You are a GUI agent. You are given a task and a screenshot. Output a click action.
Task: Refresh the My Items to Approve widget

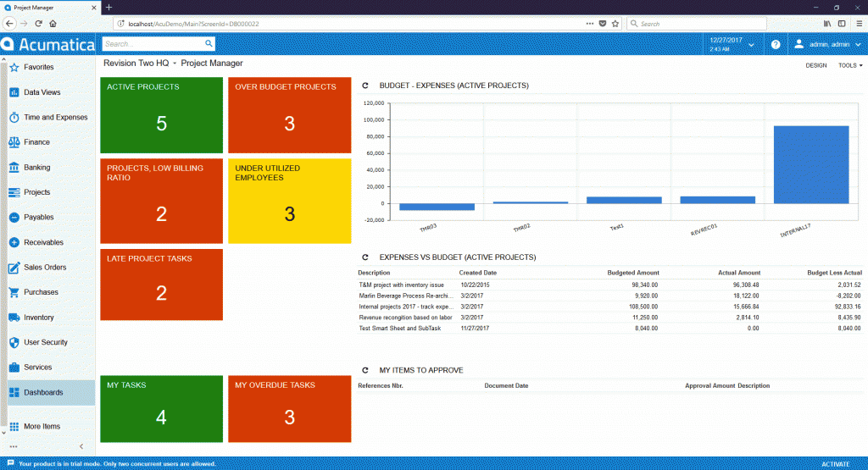click(x=365, y=370)
